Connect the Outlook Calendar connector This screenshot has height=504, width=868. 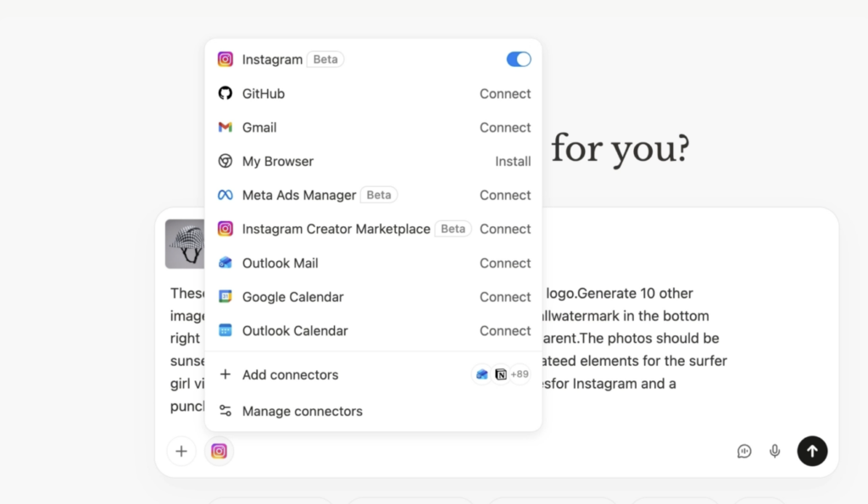pyautogui.click(x=505, y=330)
